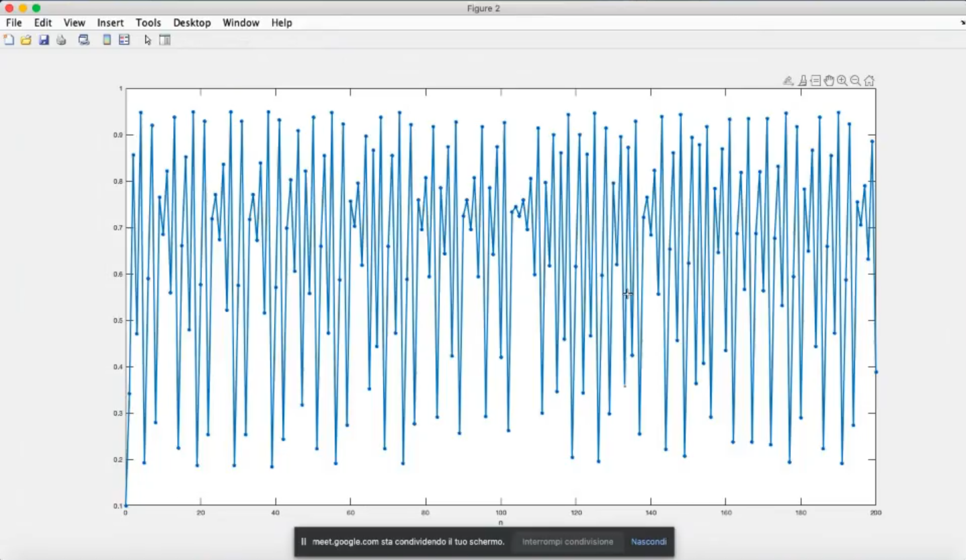The width and height of the screenshot is (966, 560).
Task: Toggle the Pan hand tool
Action: pos(829,81)
